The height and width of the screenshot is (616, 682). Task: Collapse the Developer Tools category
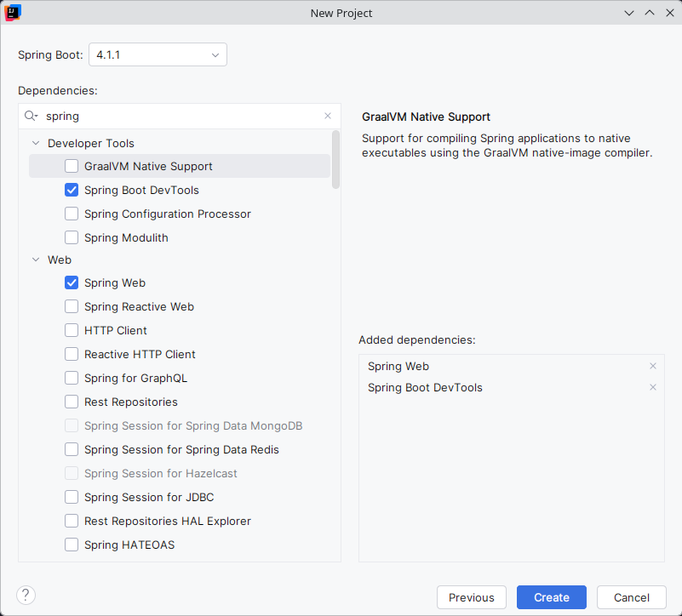(x=36, y=143)
